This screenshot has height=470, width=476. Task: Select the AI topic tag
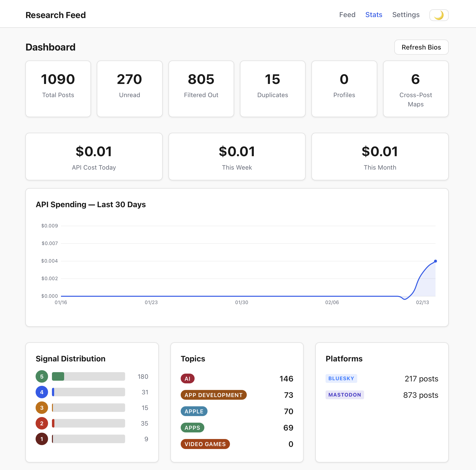coord(188,378)
